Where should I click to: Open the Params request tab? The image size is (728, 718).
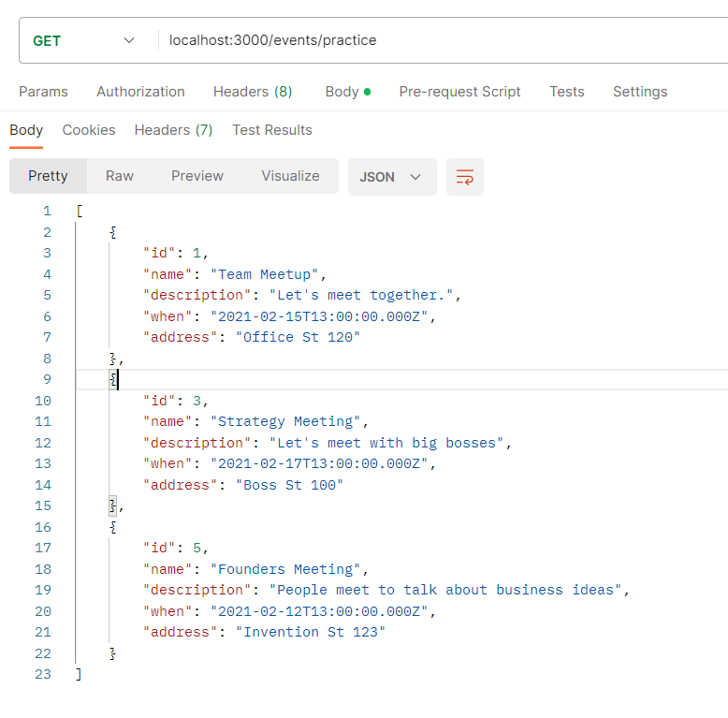coord(43,92)
